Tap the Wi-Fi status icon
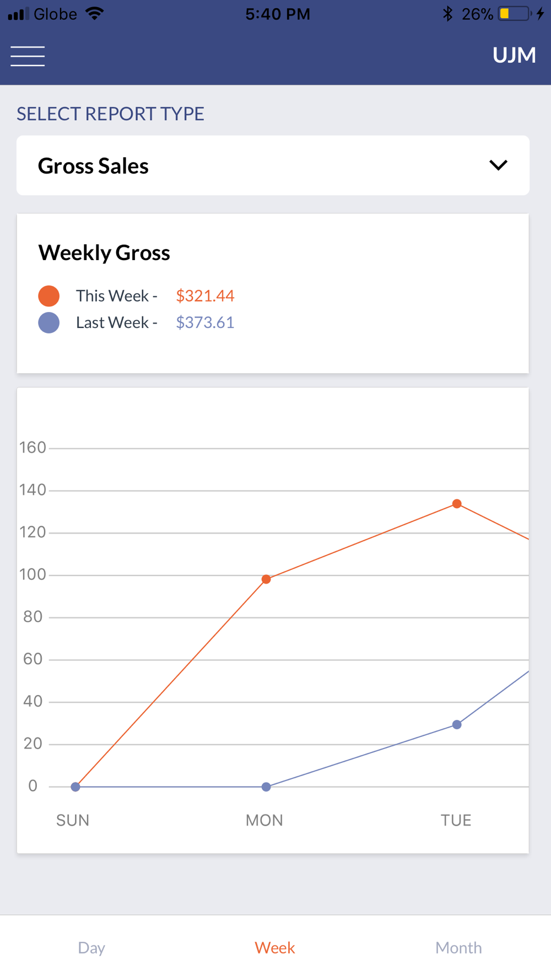This screenshot has height=980, width=551. tap(95, 14)
